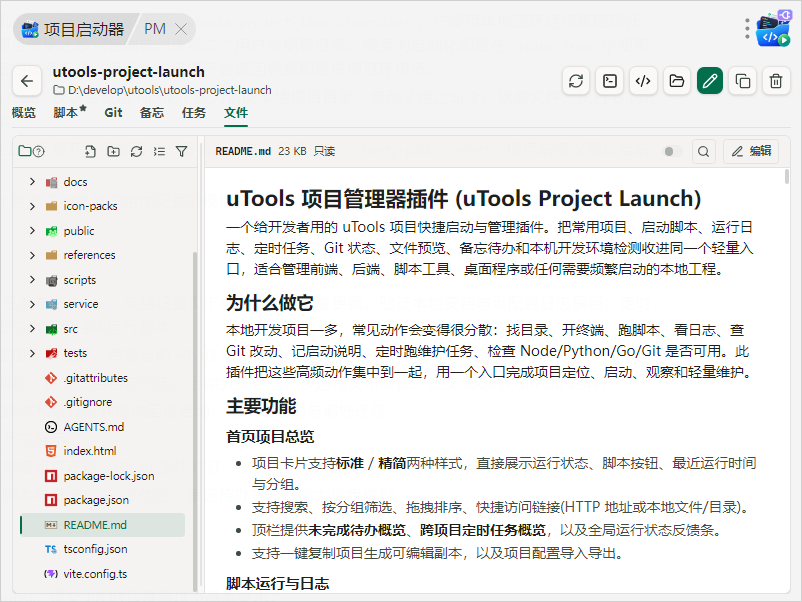802x602 pixels.
Task: Expand the scripts folder
Action: (32, 279)
